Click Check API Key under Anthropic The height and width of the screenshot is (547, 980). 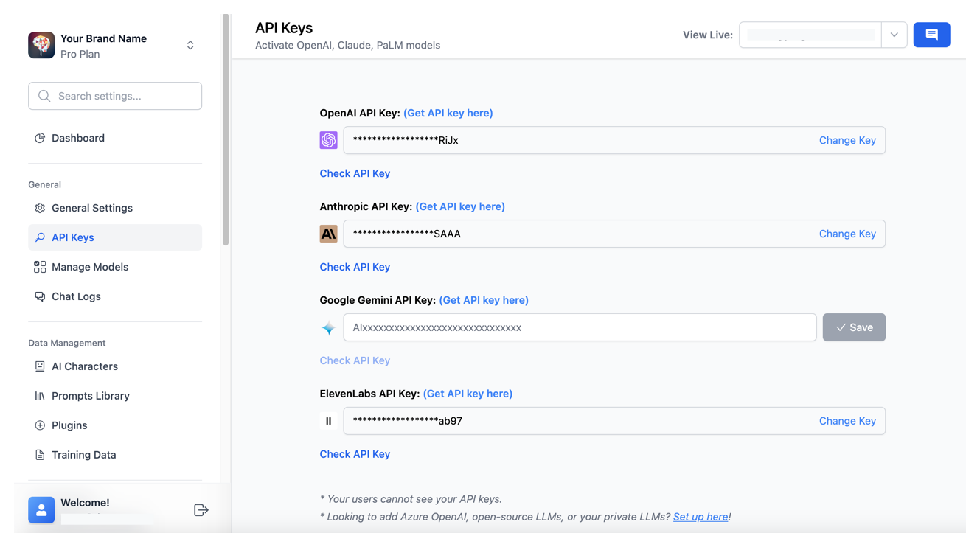[355, 267]
